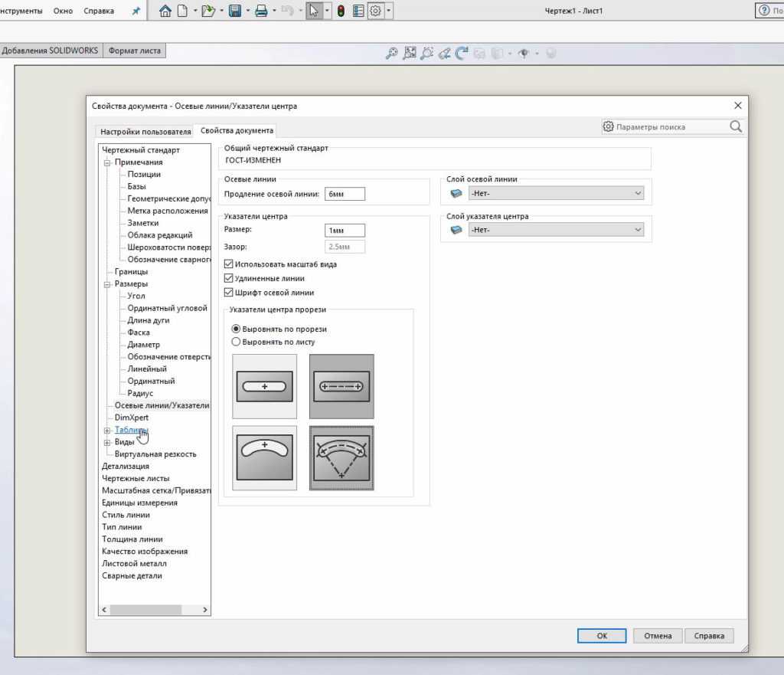Viewport: 784px width, 675px height.
Task: Click the Rebuild traffic light icon
Action: point(340,11)
